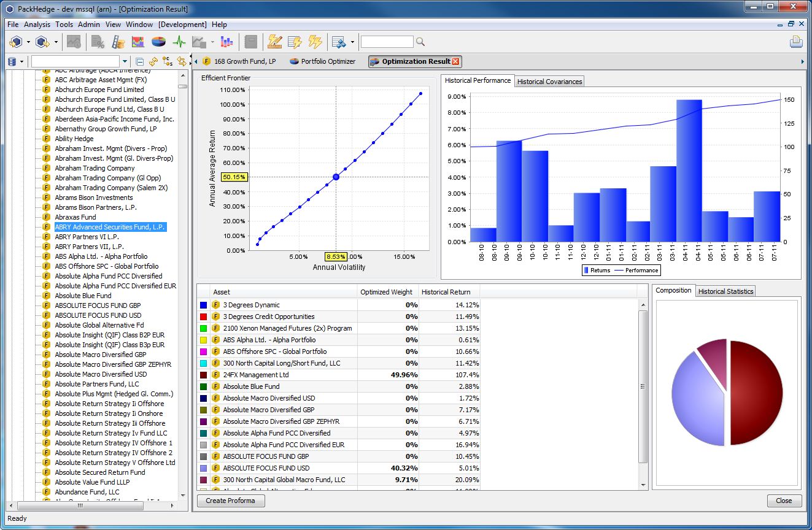Click the dark red swatch of 24FX Management Ltd

(204, 375)
